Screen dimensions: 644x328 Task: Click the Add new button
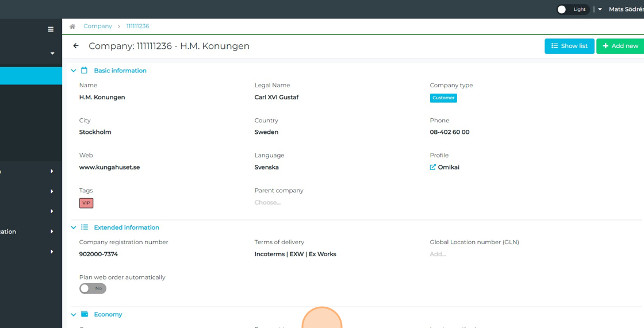click(x=620, y=46)
